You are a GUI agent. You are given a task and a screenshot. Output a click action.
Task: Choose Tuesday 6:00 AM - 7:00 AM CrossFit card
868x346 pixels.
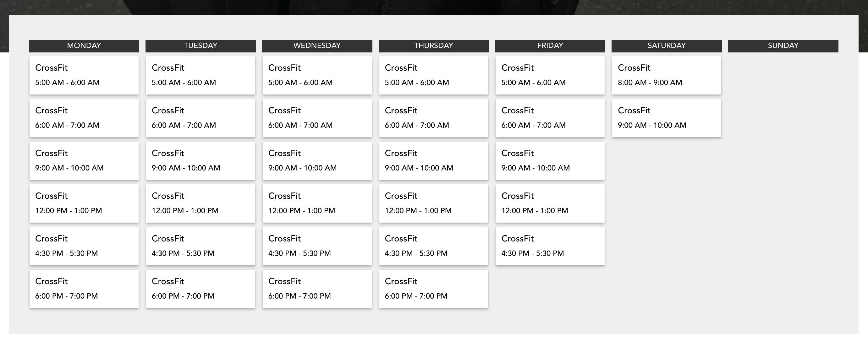[x=201, y=118]
